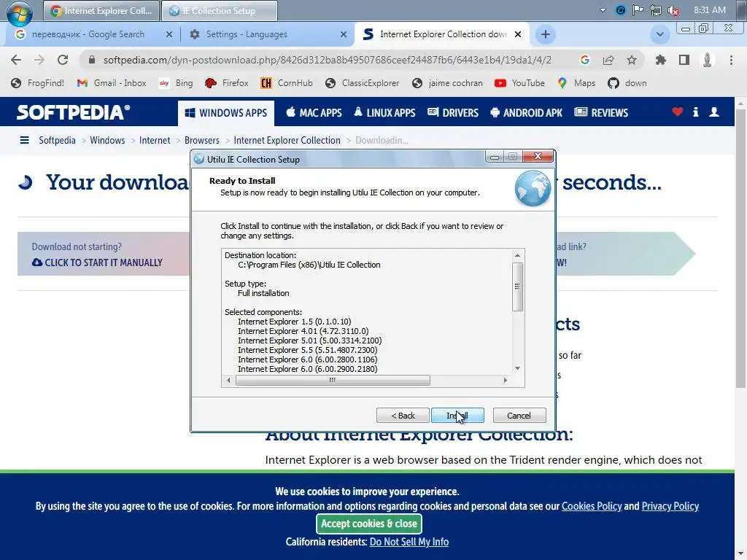The image size is (747, 560).
Task: Click the Softpedia heart icon
Action: point(678,112)
